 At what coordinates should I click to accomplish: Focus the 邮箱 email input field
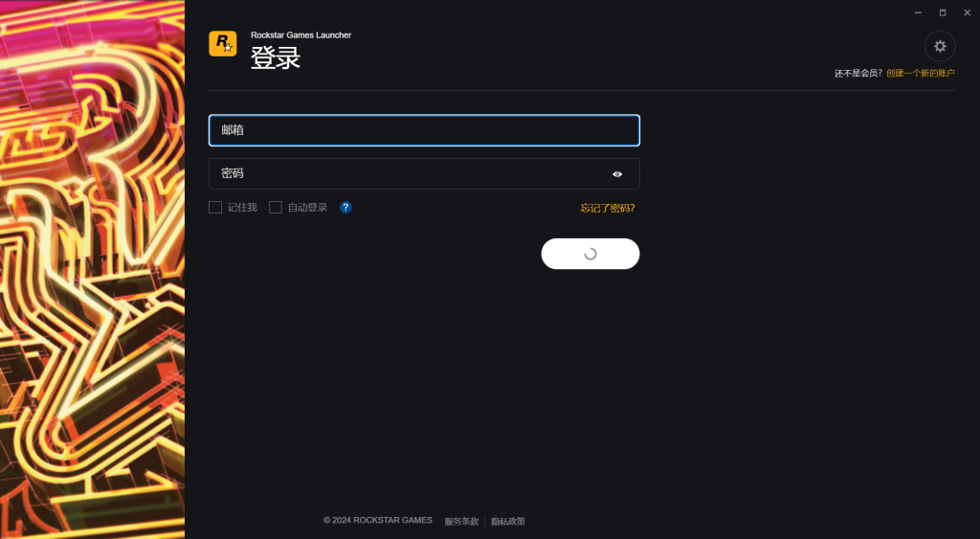424,130
